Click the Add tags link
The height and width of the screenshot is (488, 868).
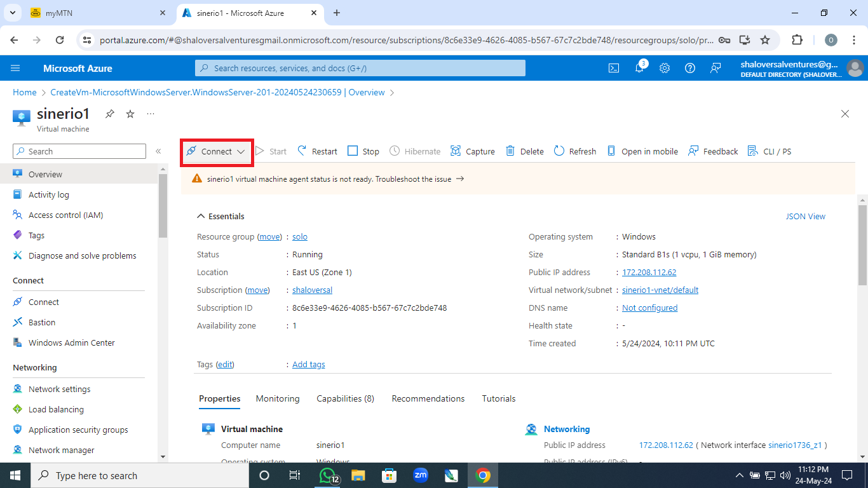pyautogui.click(x=309, y=364)
